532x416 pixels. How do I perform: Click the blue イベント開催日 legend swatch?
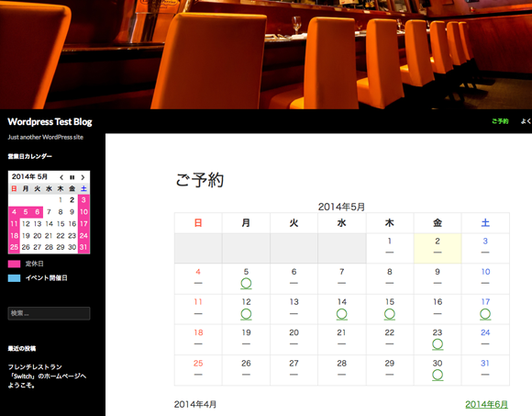(x=15, y=278)
